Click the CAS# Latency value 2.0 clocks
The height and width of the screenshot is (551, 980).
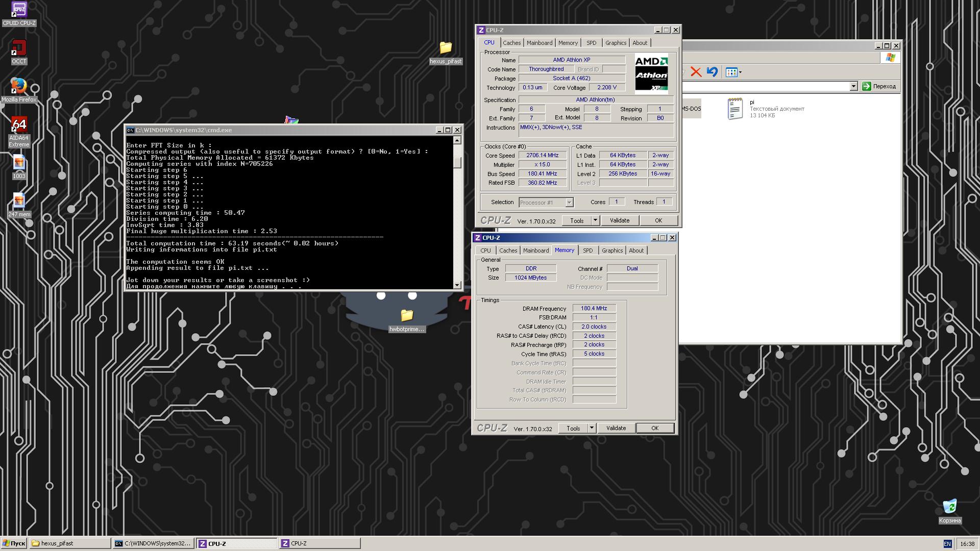[x=594, y=327]
